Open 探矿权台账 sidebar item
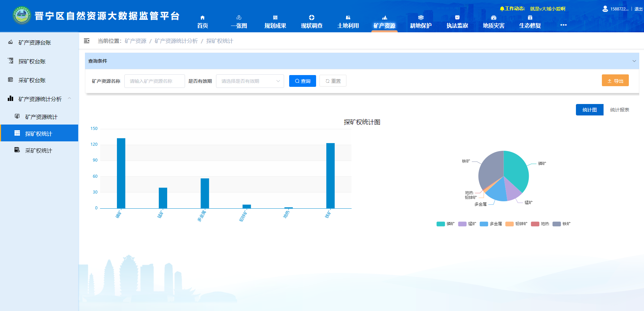Image resolution: width=644 pixels, height=311 pixels. [x=39, y=61]
